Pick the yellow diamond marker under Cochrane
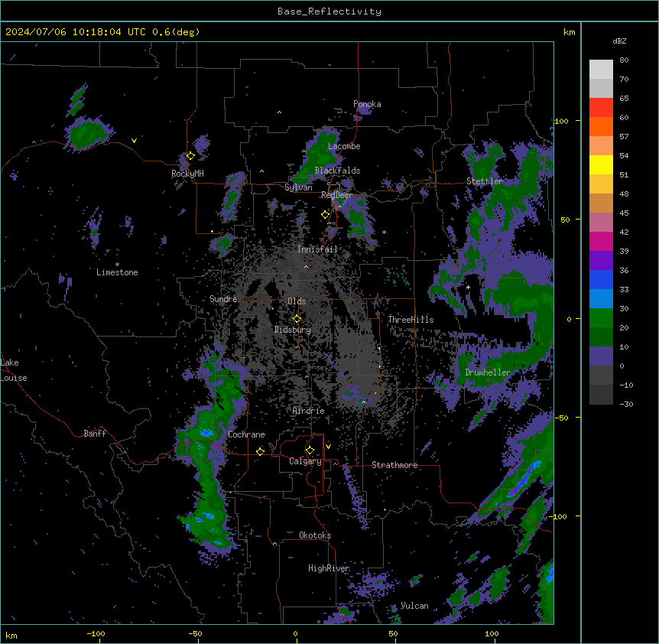 point(260,451)
